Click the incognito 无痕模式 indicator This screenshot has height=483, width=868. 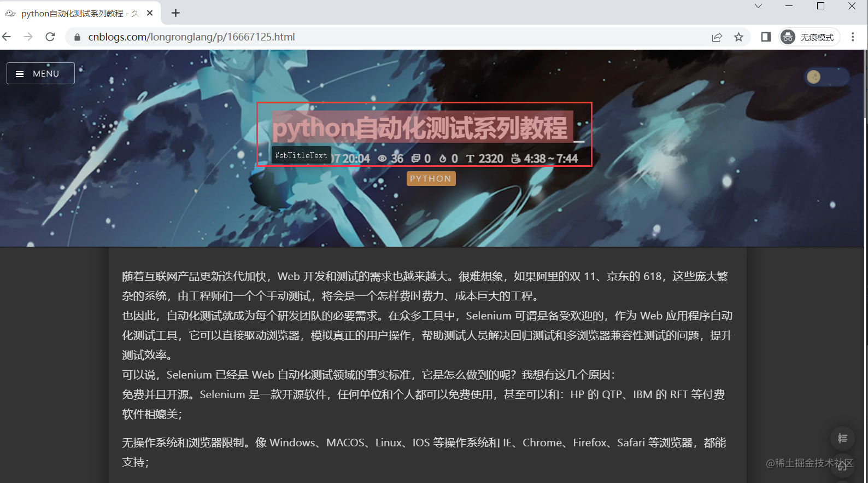click(809, 37)
